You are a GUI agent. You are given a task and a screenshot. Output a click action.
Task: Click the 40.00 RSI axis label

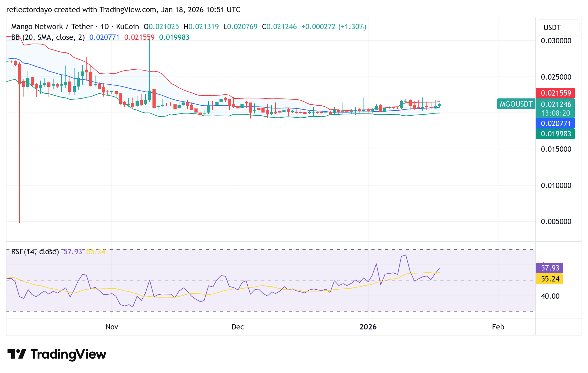point(550,296)
